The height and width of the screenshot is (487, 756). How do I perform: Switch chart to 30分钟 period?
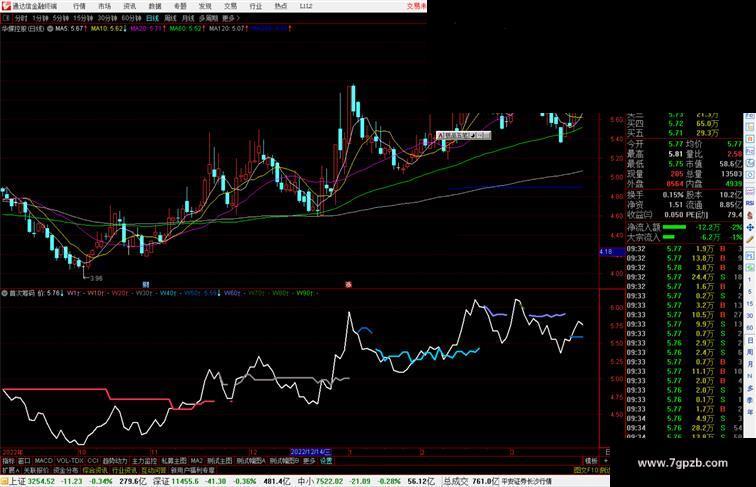(x=107, y=18)
